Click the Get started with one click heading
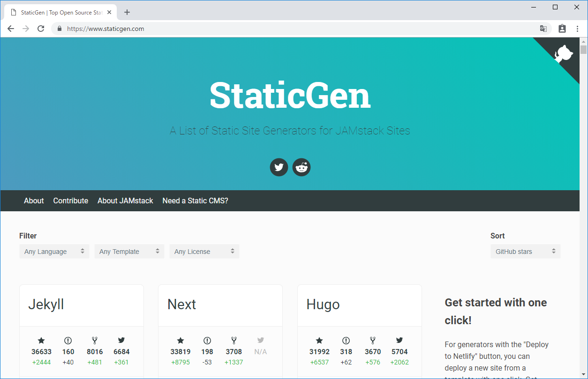 click(496, 312)
